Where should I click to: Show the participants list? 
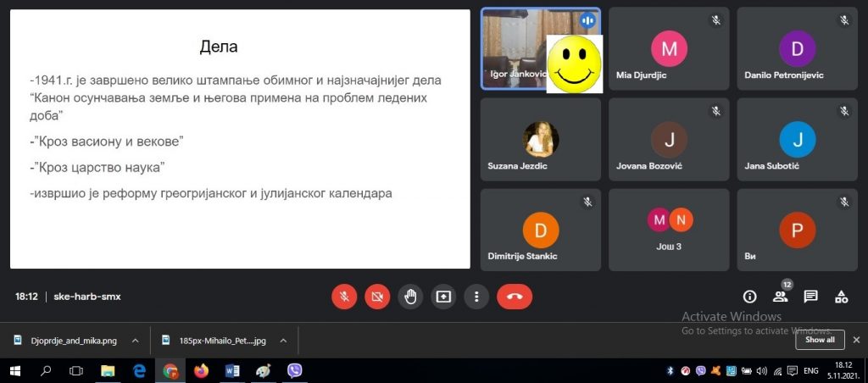780,297
